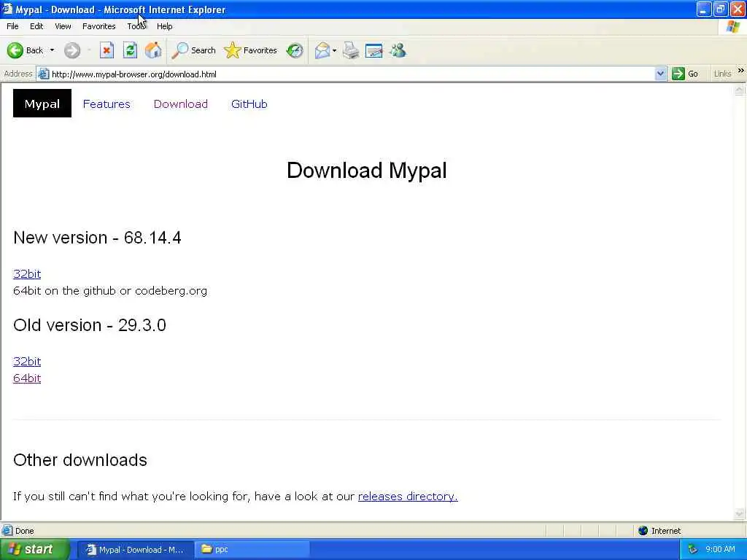
Task: Click the Forward arrow button
Action: pos(72,50)
